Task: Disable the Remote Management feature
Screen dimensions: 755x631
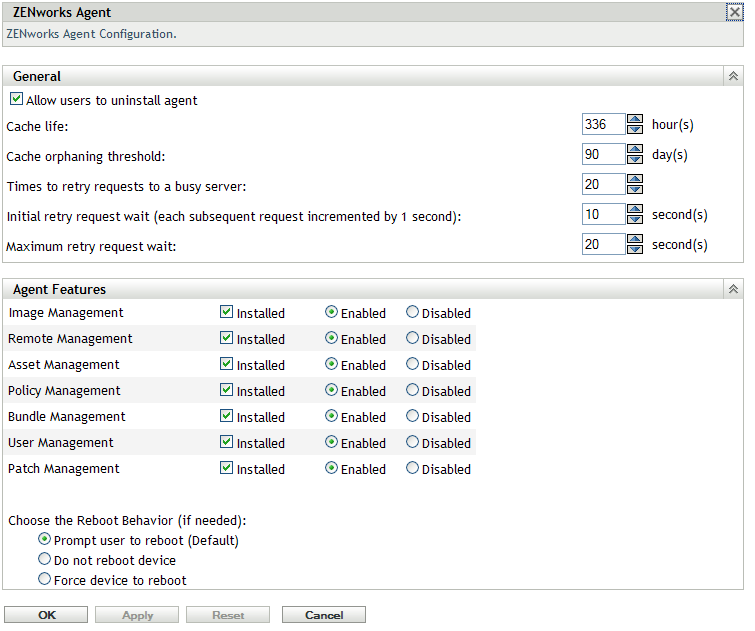Action: [x=413, y=339]
